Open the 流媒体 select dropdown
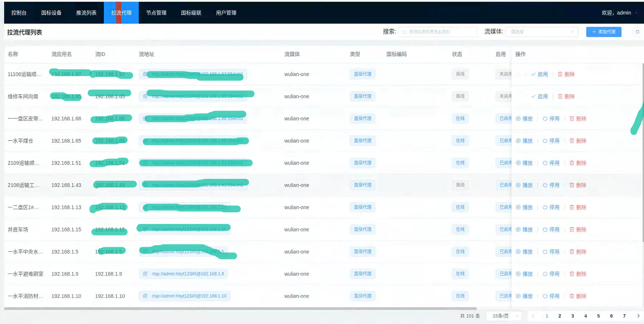Image resolution: width=644 pixels, height=324 pixels. [542, 32]
